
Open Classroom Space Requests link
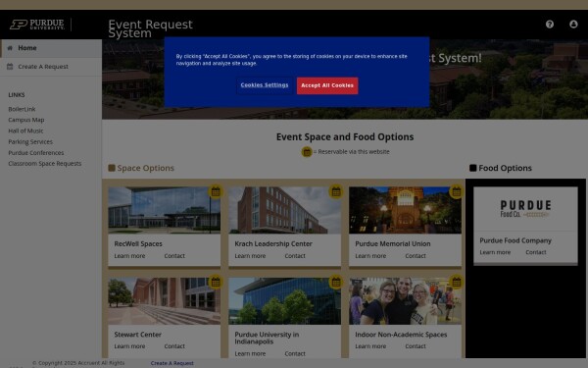pos(45,163)
